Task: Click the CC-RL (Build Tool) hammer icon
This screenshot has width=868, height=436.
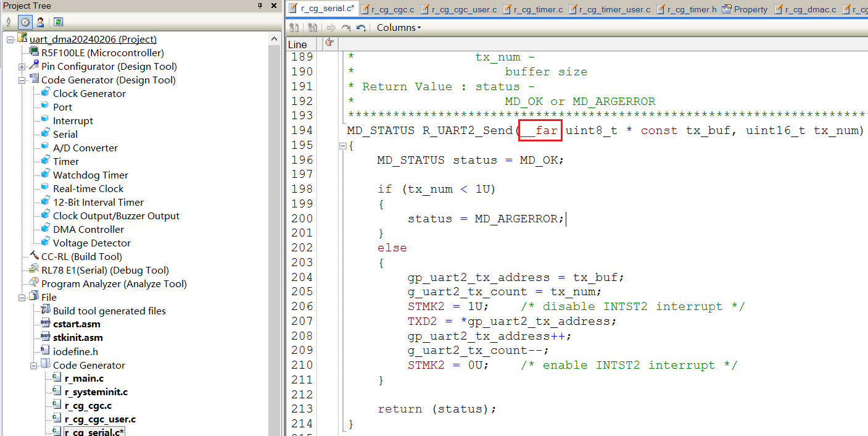Action: point(35,256)
